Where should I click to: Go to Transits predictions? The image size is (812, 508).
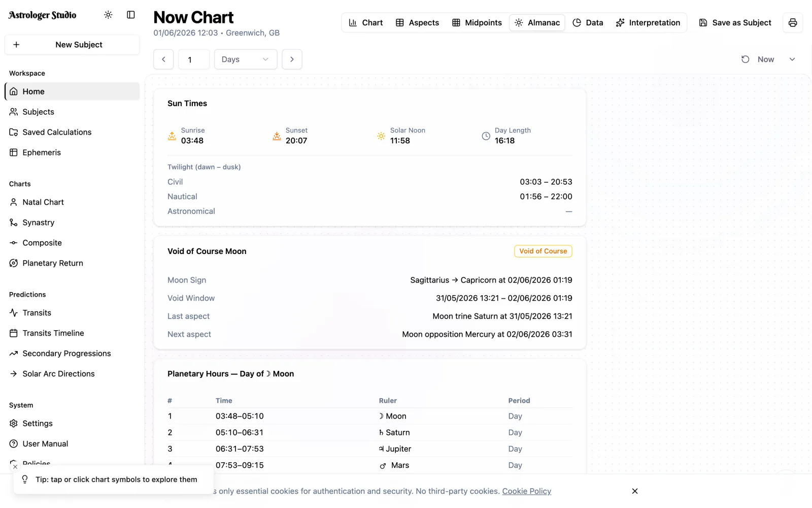pos(72,313)
